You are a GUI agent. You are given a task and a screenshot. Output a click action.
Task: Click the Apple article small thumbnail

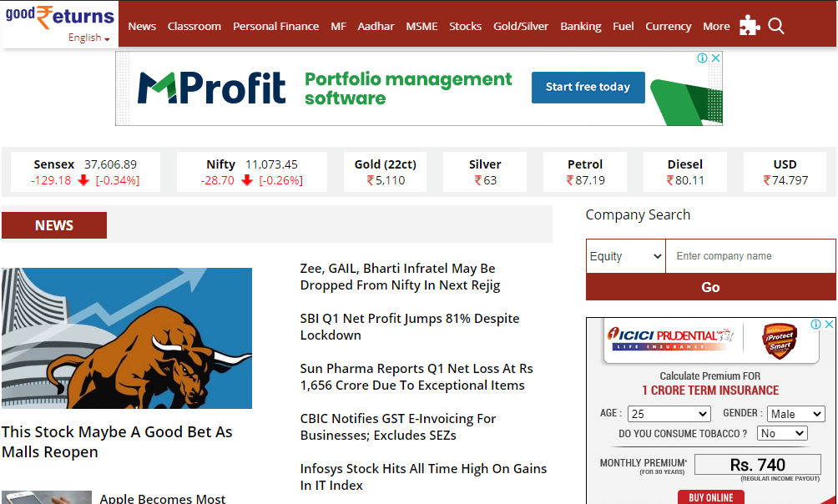point(47,497)
